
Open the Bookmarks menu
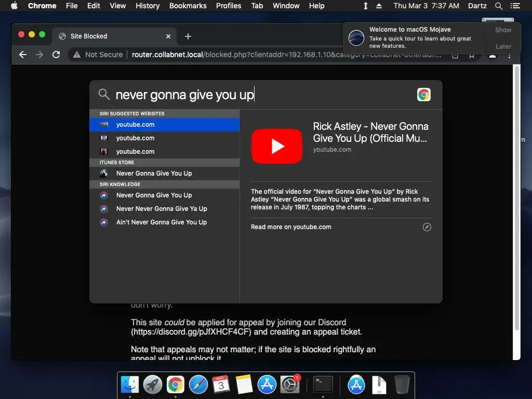[188, 6]
